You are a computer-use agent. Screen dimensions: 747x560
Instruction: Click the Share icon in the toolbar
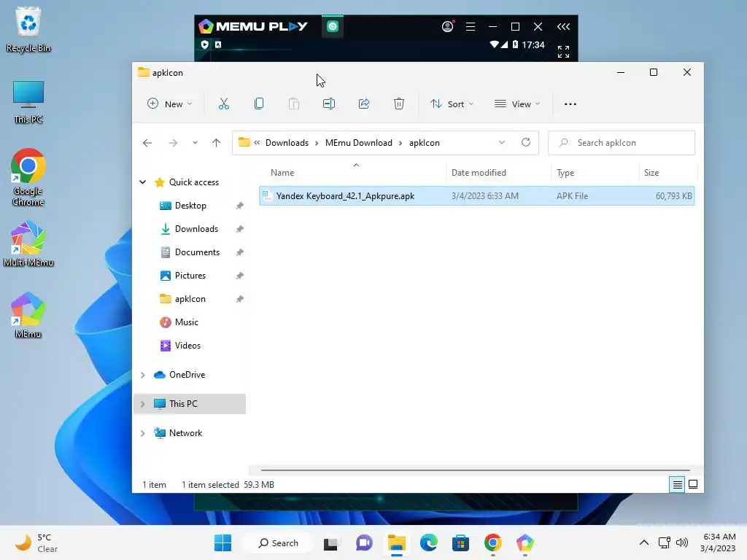coord(364,104)
